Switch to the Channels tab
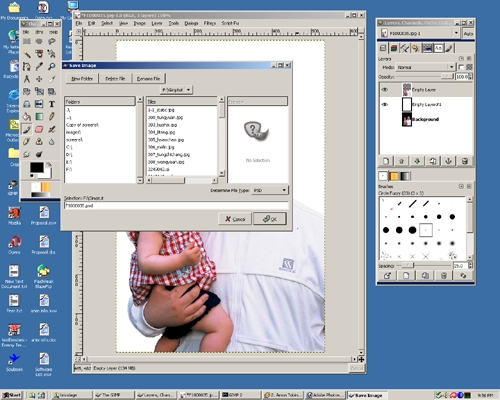The width and height of the screenshot is (500, 400). click(394, 48)
